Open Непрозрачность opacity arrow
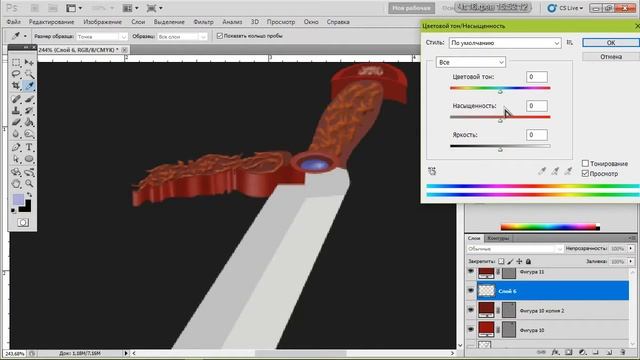The image size is (640, 360). [631, 248]
